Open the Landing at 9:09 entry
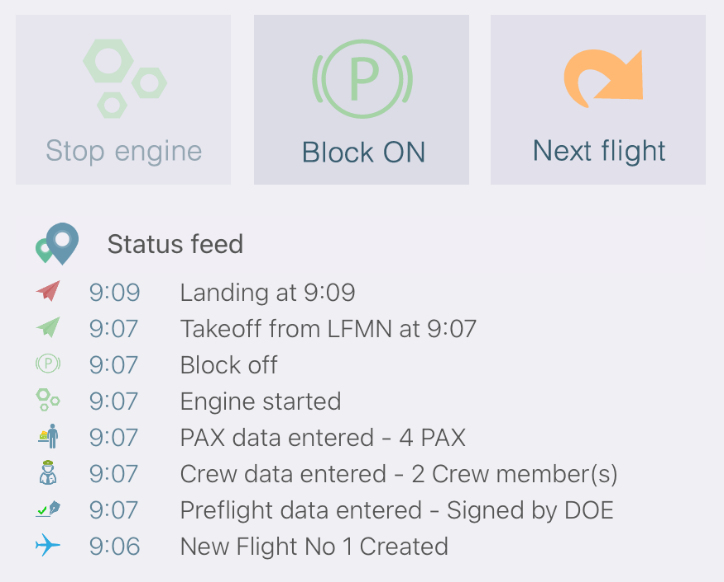Viewport: 724px width, 582px height. click(267, 292)
